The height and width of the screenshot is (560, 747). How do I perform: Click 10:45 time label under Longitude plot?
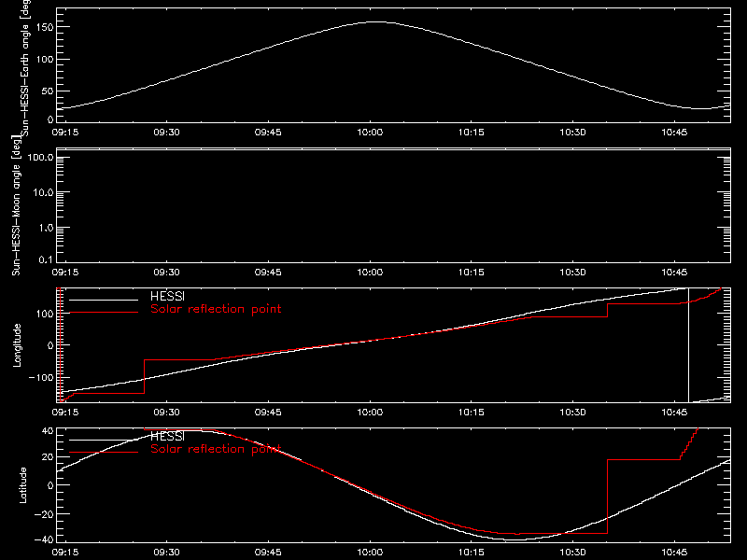(x=674, y=413)
